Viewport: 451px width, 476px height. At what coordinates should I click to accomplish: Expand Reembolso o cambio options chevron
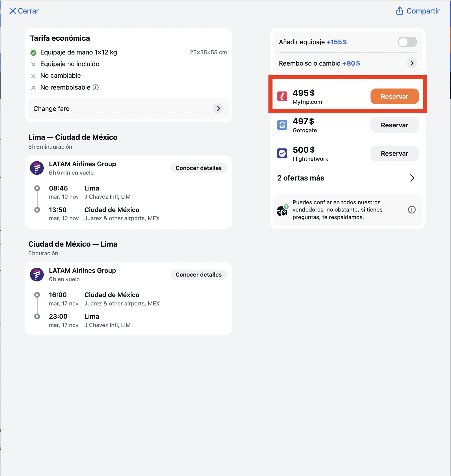412,63
